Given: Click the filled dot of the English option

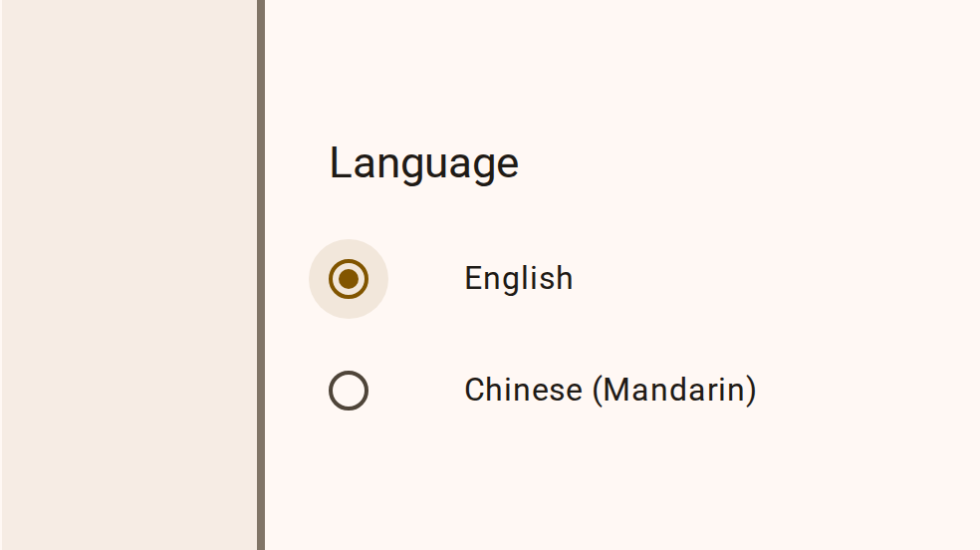Looking at the screenshot, I should 349,279.
